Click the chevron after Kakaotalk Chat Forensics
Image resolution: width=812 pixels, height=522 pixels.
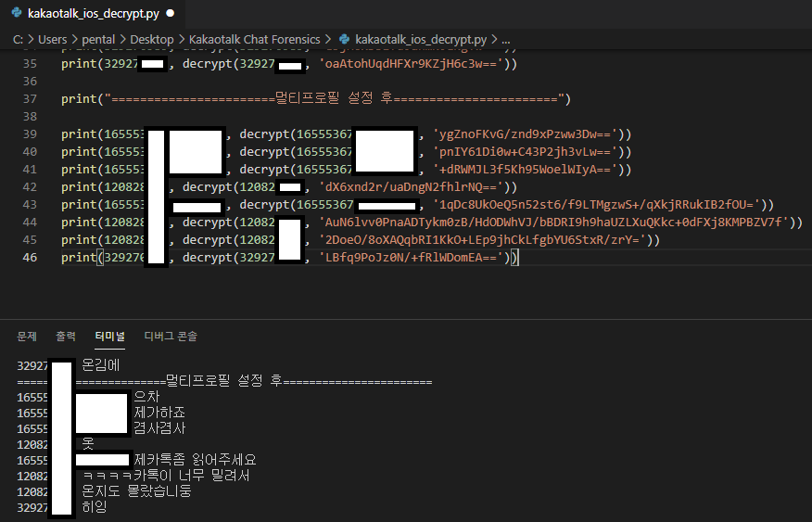pyautogui.click(x=328, y=39)
